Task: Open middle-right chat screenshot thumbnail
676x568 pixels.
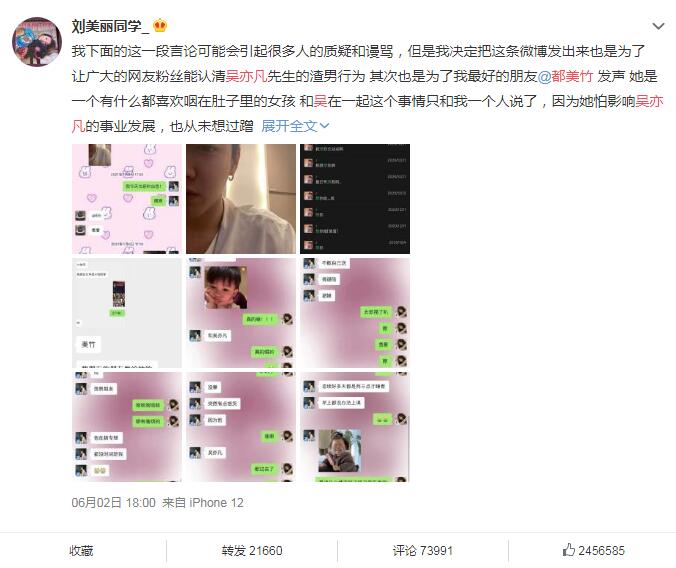Action: (x=355, y=313)
